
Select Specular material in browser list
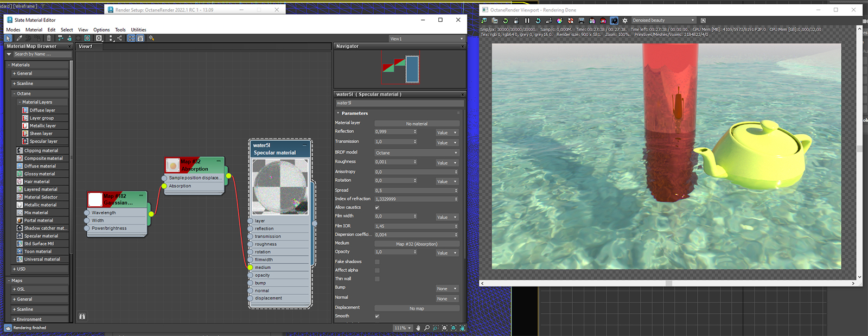[x=42, y=236]
